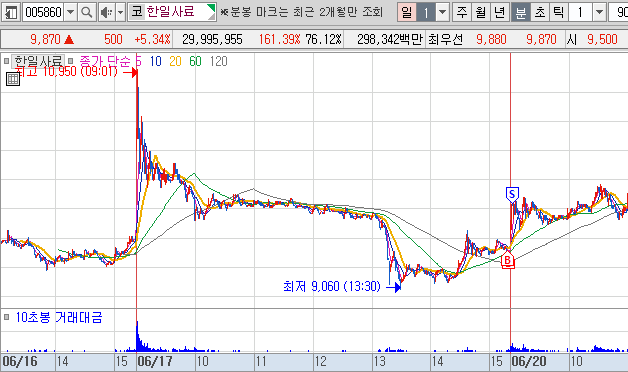Click the 06/20 date on time axis

[529, 362]
